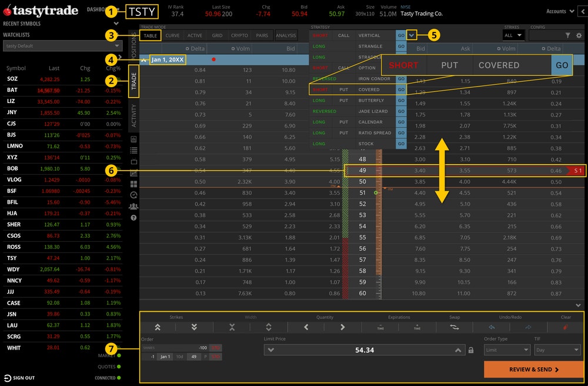Toggle the left Delta column selector
The width and height of the screenshot is (588, 386).
point(187,49)
